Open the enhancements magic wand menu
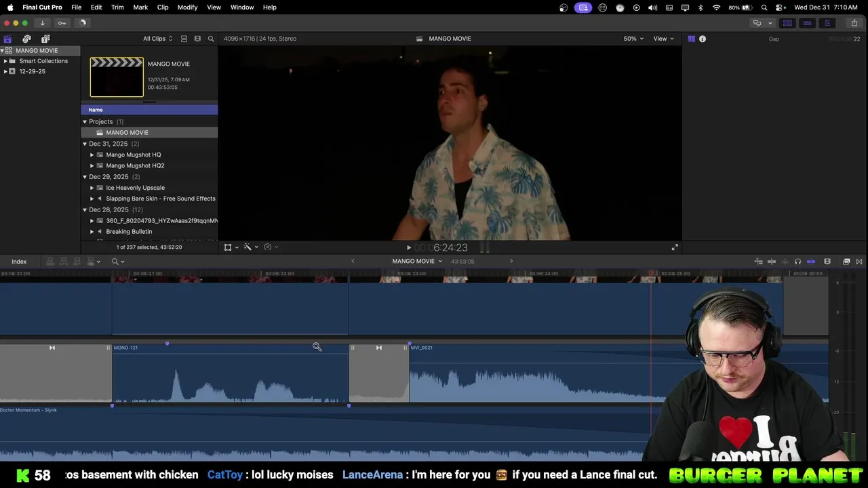868x488 pixels. 248,247
